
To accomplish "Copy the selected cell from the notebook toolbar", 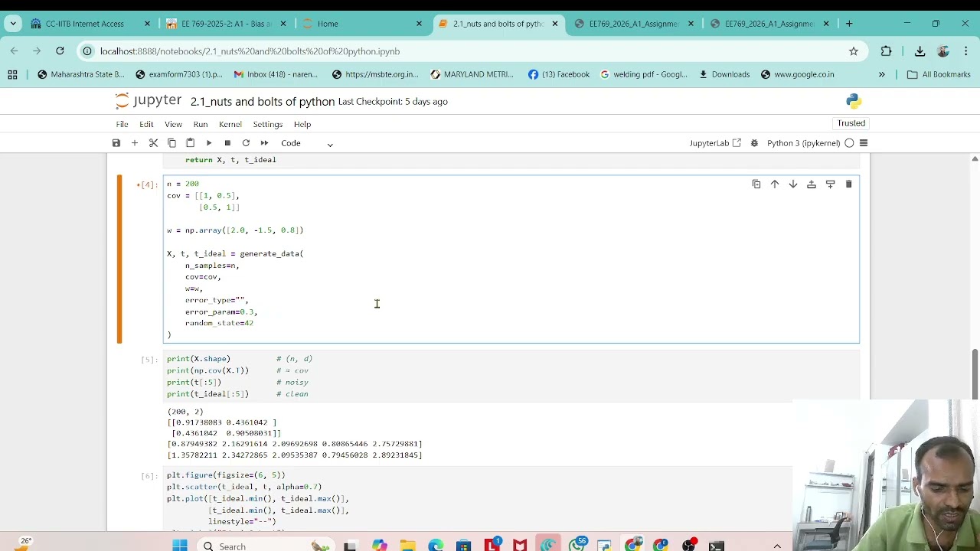I will click(x=171, y=143).
